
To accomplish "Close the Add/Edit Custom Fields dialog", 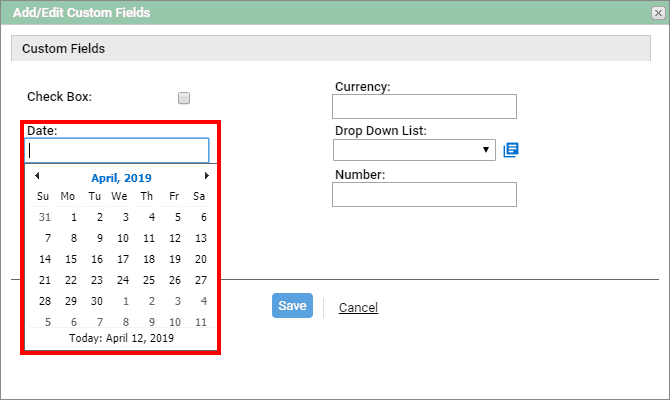I will pos(658,13).
